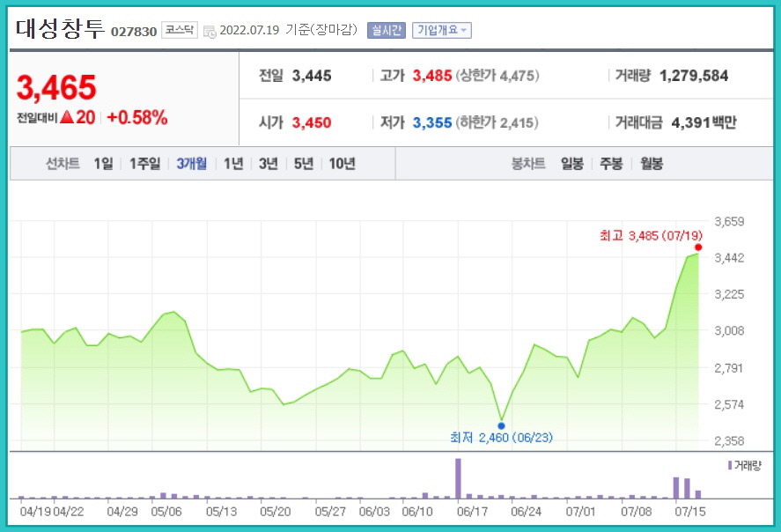Click the +0.58% change percentage
Viewport: 781px width, 532px height.
(137, 117)
